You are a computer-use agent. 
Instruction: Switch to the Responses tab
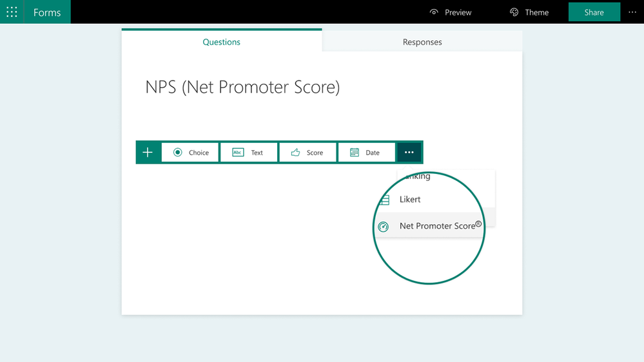click(x=422, y=42)
